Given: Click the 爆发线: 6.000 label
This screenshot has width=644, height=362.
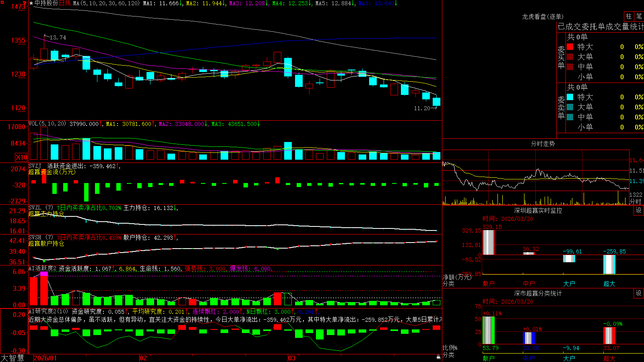Looking at the screenshot, I should pos(250,268).
